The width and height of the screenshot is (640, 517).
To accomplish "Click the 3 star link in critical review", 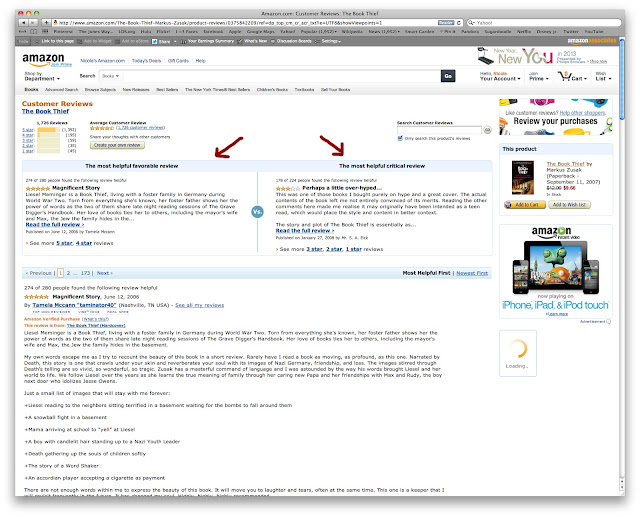I will tap(314, 249).
